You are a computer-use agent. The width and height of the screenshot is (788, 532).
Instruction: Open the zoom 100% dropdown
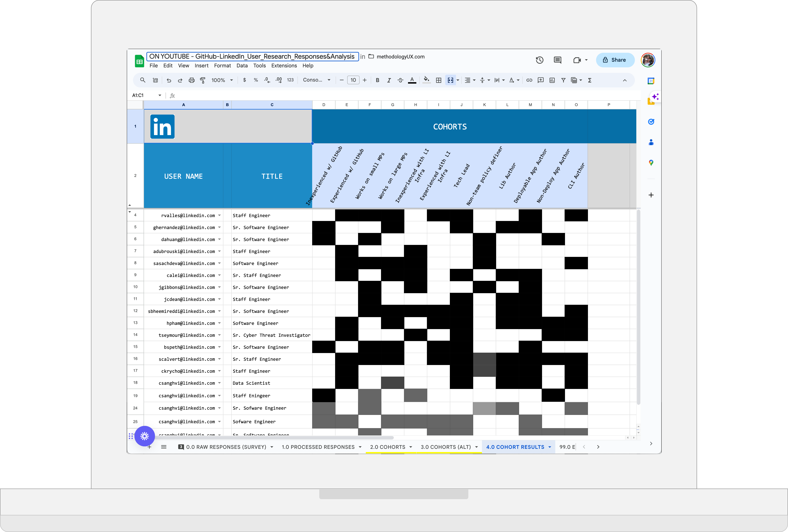(222, 80)
